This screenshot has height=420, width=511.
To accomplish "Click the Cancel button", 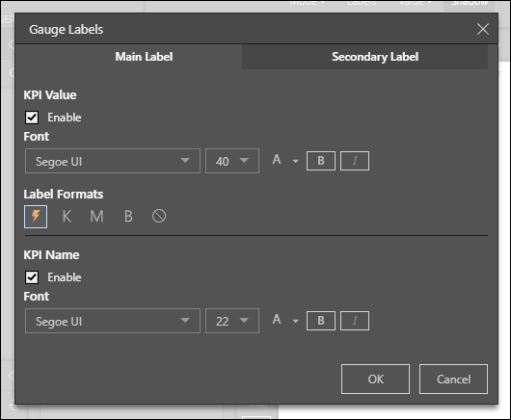I will pos(453,379).
